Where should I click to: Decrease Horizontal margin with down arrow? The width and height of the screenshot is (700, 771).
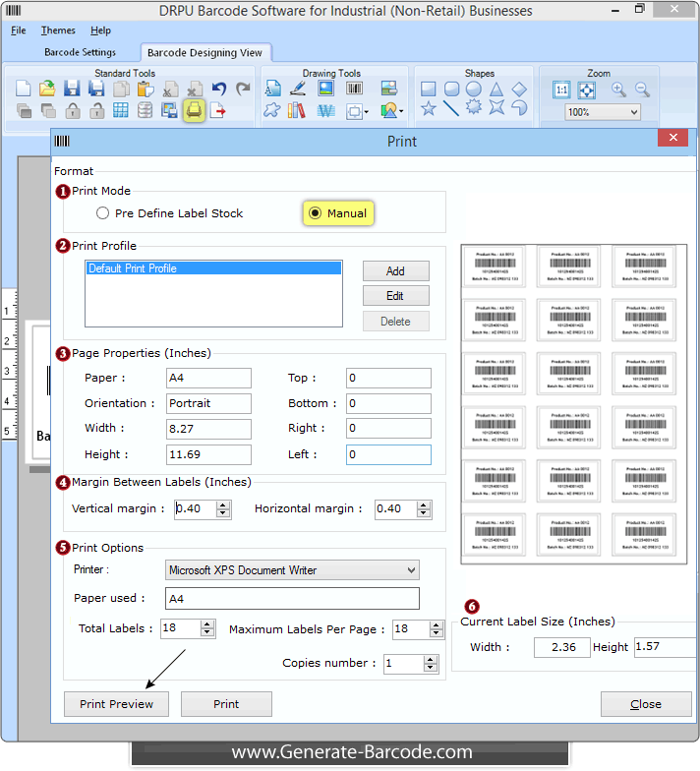pyautogui.click(x=423, y=513)
